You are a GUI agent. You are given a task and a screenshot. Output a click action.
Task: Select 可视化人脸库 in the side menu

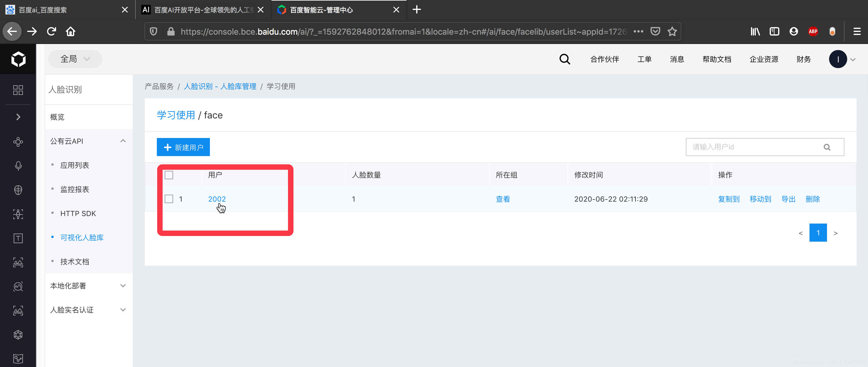[82, 238]
